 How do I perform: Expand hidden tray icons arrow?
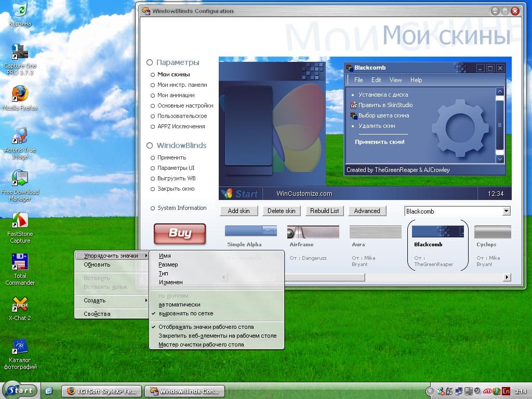(x=430, y=391)
